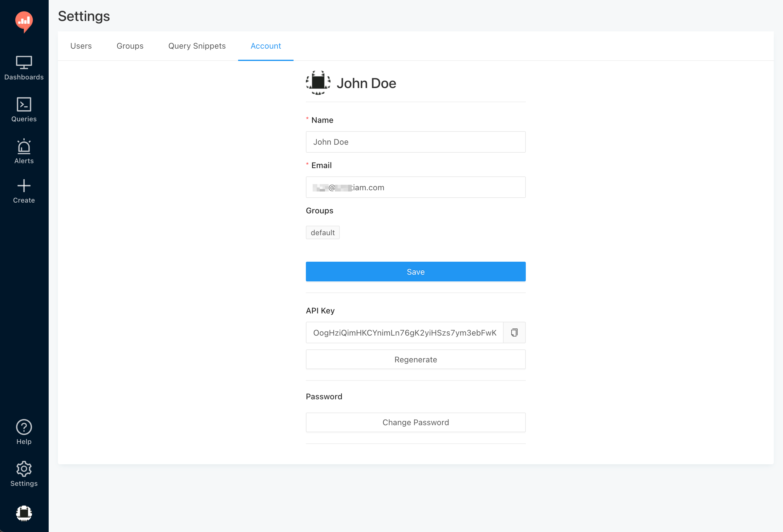Switch to the Users tab

pos(81,46)
